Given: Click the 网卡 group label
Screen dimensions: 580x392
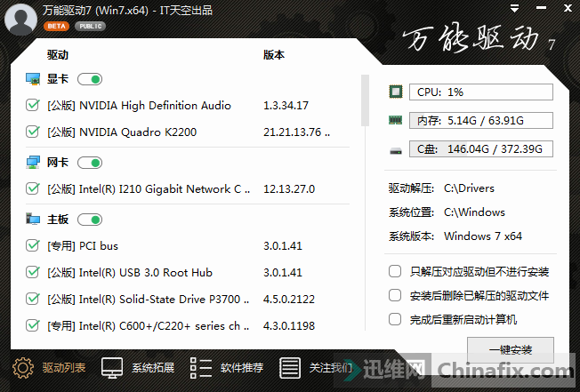Looking at the screenshot, I should [x=58, y=163].
